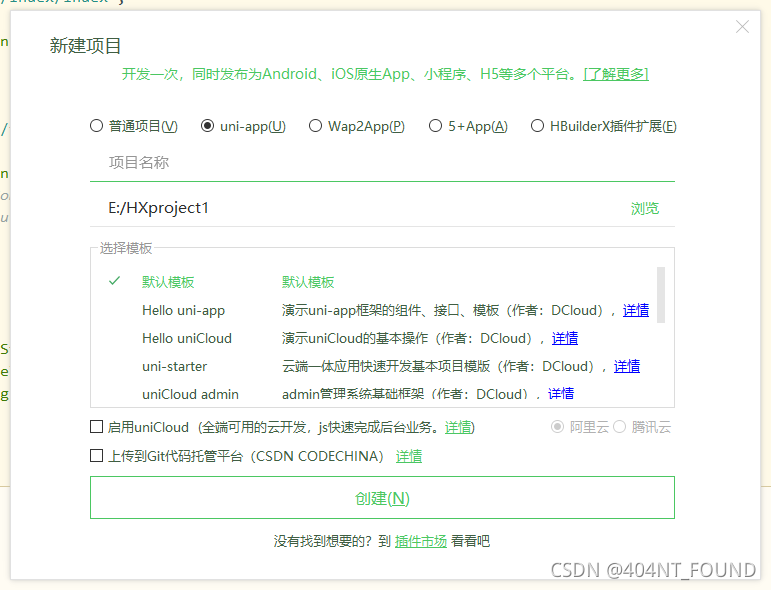Open the 了解更多 link
The width and height of the screenshot is (771, 590).
[x=616, y=74]
